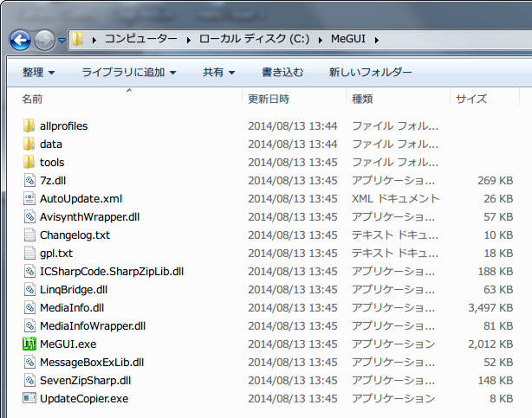Image resolution: width=532 pixels, height=418 pixels.
Task: Click the Forward navigation arrow button
Action: tap(44, 41)
